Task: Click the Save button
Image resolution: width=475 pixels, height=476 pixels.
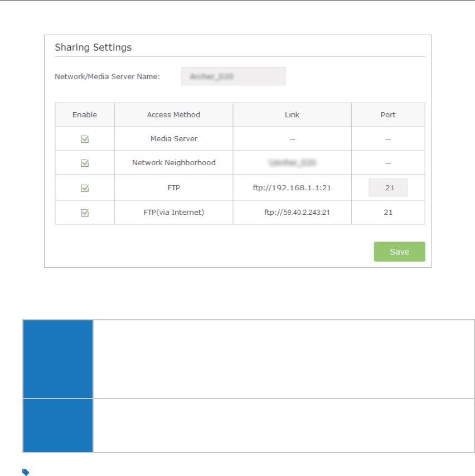Action: point(399,252)
